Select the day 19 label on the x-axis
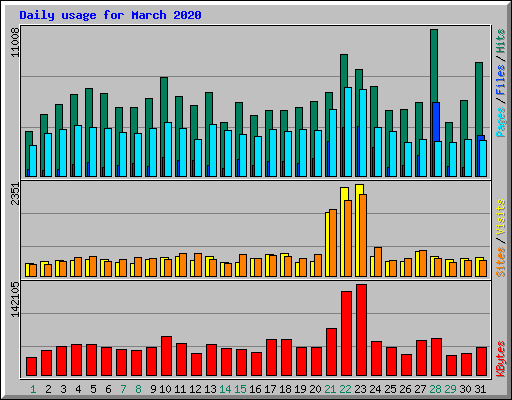The image size is (512, 400). pos(300,389)
